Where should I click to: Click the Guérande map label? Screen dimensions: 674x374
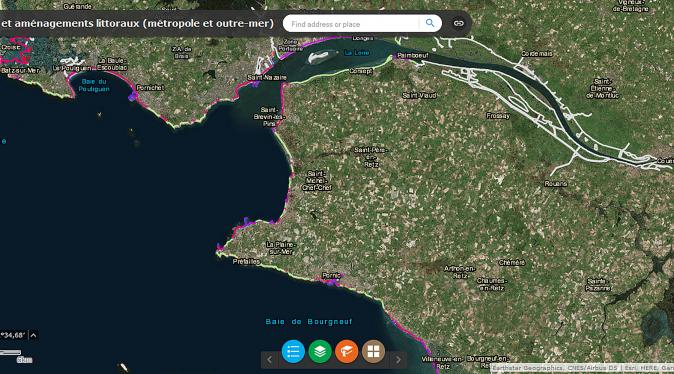[77, 6]
